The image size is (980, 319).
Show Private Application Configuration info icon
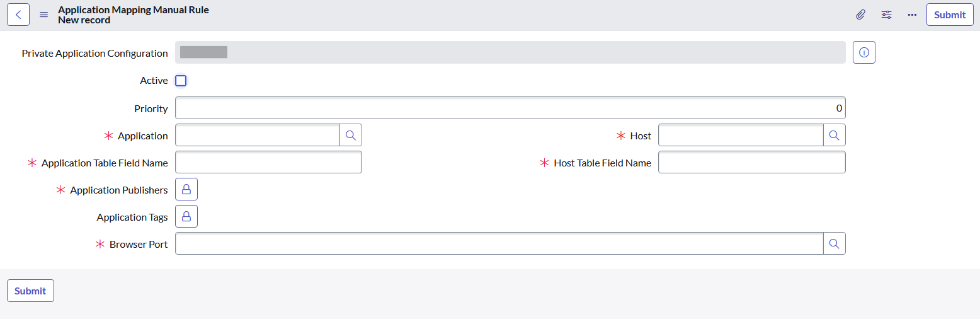click(864, 53)
